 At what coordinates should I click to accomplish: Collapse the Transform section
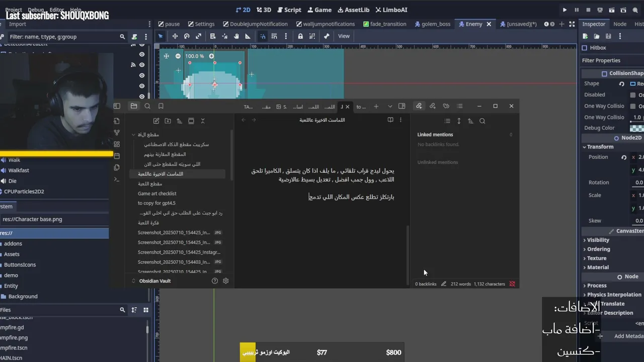point(599,147)
